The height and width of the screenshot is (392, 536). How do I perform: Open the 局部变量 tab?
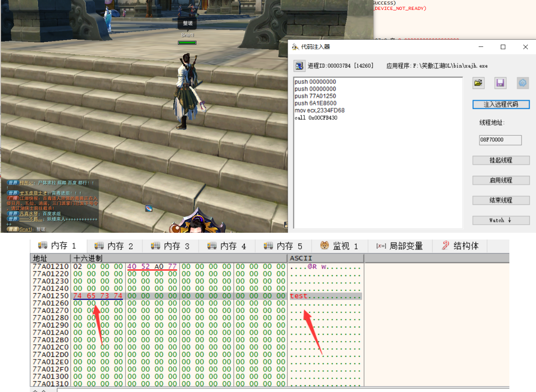[400, 246]
